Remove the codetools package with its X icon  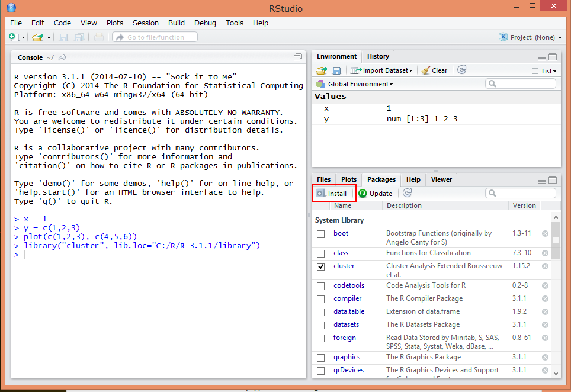(545, 286)
